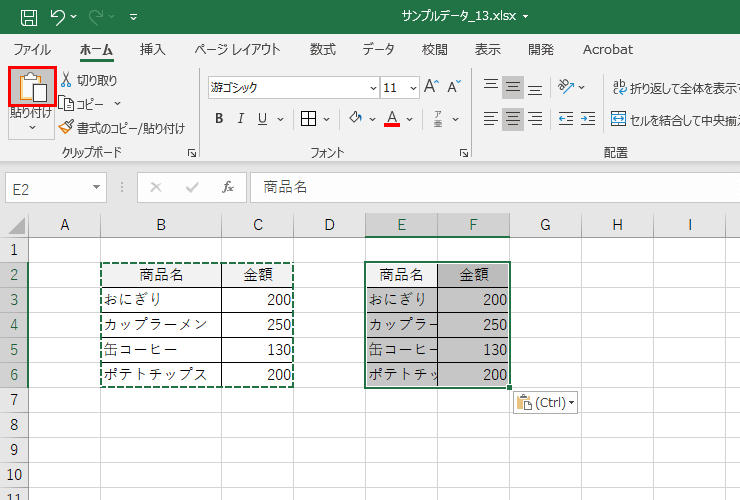Open the font color dropdown arrow

tap(410, 119)
